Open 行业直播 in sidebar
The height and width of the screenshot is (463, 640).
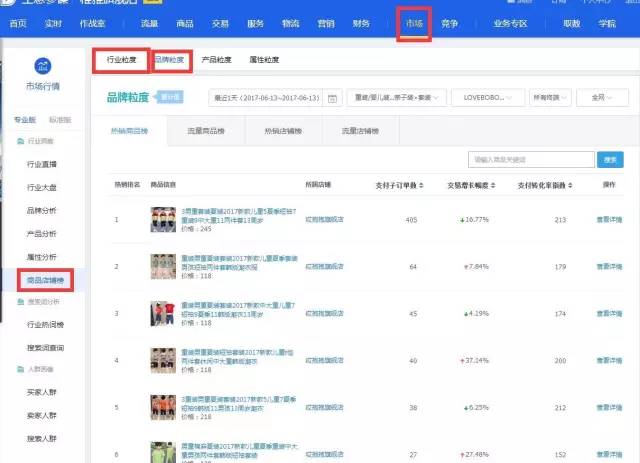(42, 164)
